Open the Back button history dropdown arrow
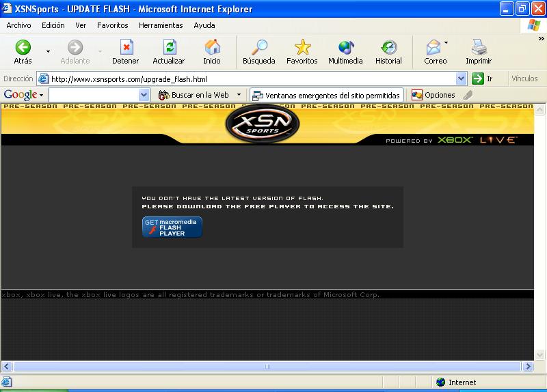This screenshot has width=547, height=392. pos(48,51)
